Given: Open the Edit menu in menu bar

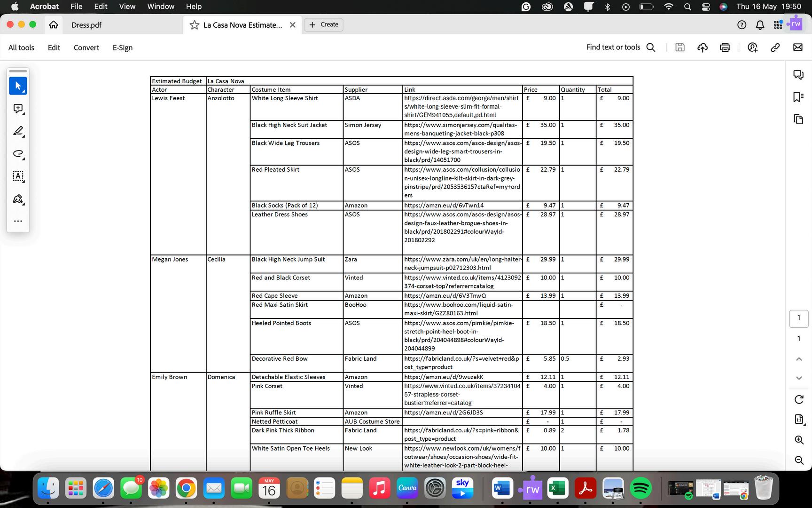Looking at the screenshot, I should [101, 7].
